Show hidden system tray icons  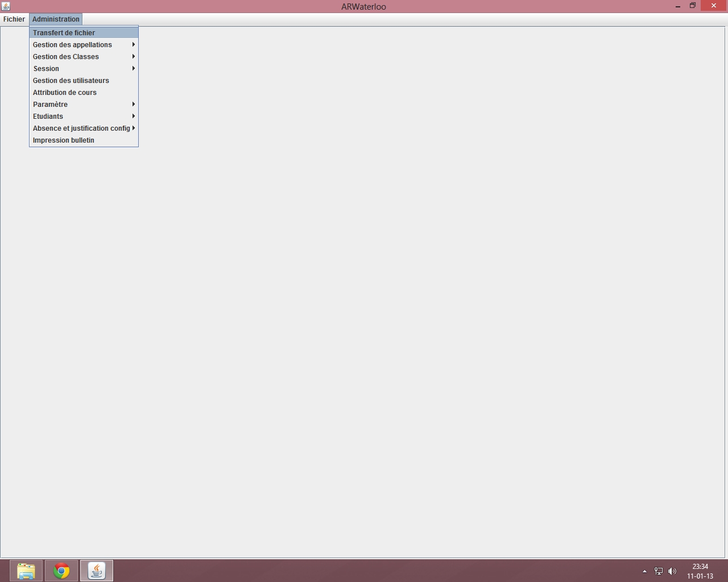(x=644, y=571)
